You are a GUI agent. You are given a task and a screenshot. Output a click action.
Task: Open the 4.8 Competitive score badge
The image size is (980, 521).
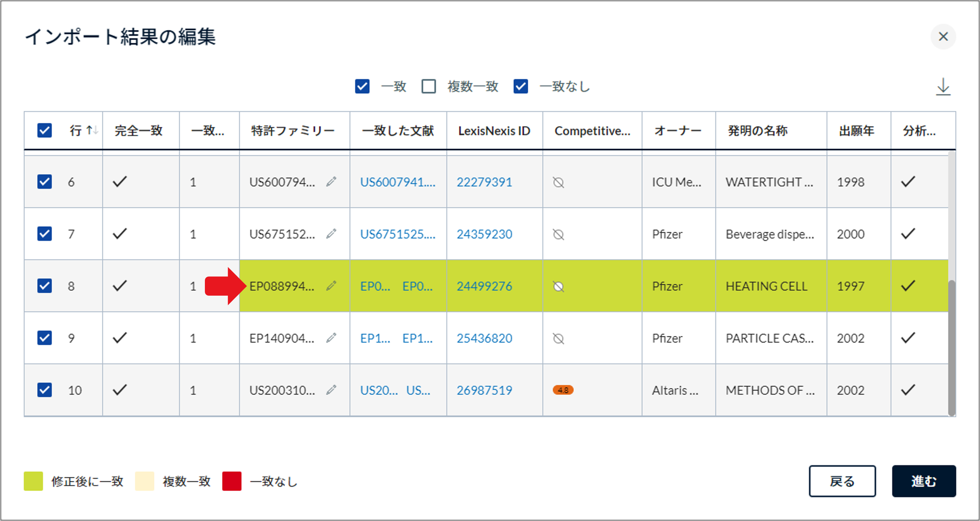pyautogui.click(x=563, y=390)
